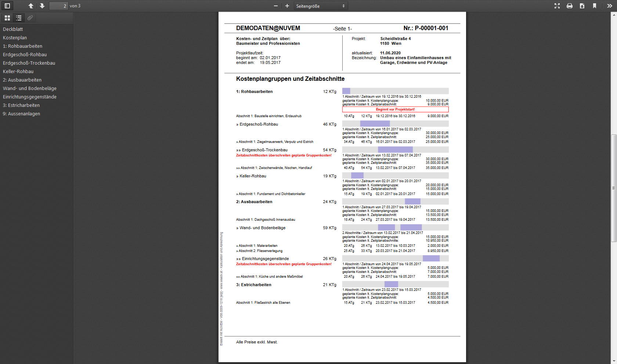Image resolution: width=617 pixels, height=364 pixels.
Task: Jump to Kostenplan outline entry
Action: point(15,38)
